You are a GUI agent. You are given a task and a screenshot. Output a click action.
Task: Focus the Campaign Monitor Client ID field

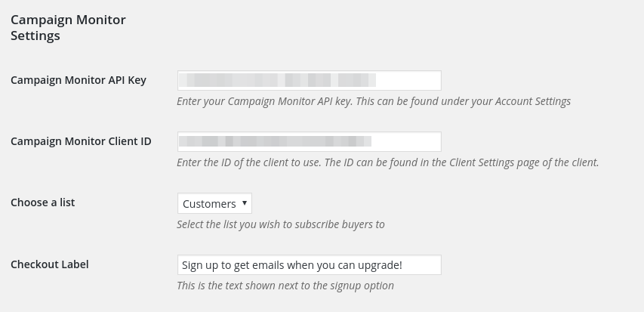(309, 141)
